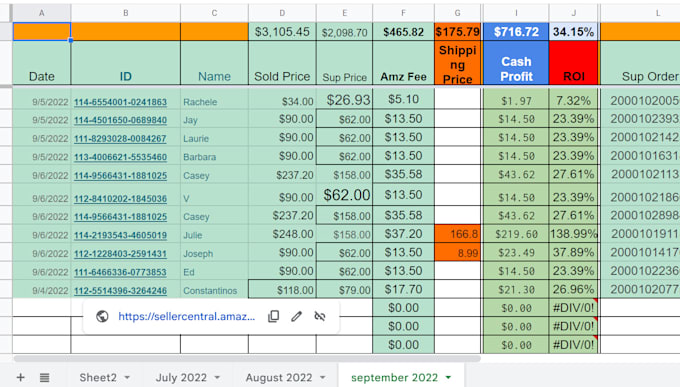Screen dimensions: 680x387
Task: Open order link 114-2193543-4605019
Action: 120,235
